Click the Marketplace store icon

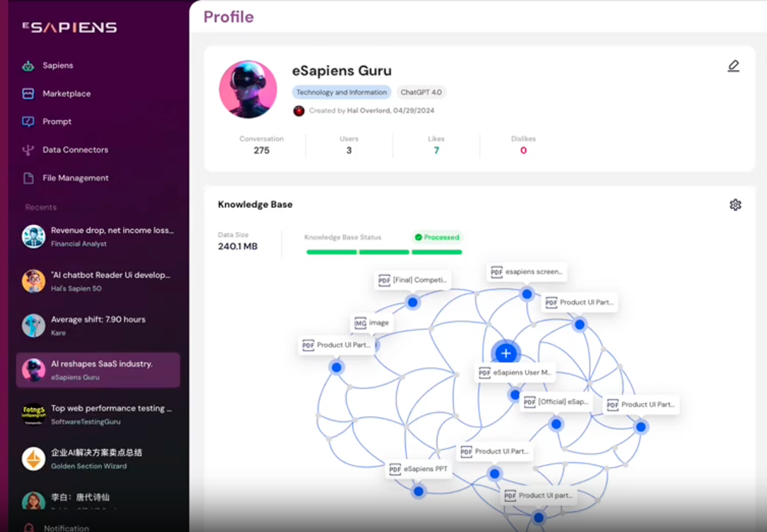pyautogui.click(x=28, y=94)
